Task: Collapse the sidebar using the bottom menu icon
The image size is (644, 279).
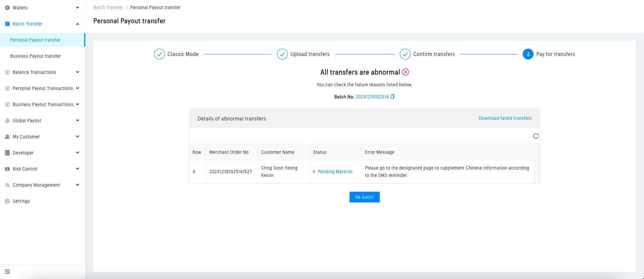Action: coord(7,272)
